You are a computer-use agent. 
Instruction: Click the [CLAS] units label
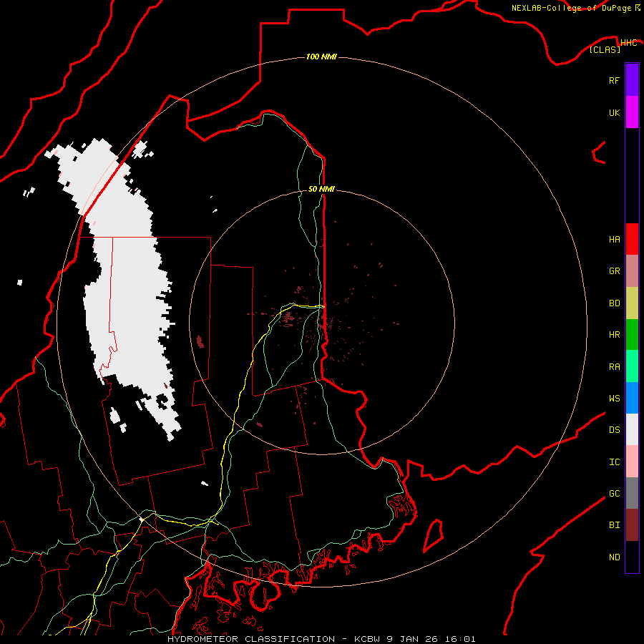click(x=605, y=50)
